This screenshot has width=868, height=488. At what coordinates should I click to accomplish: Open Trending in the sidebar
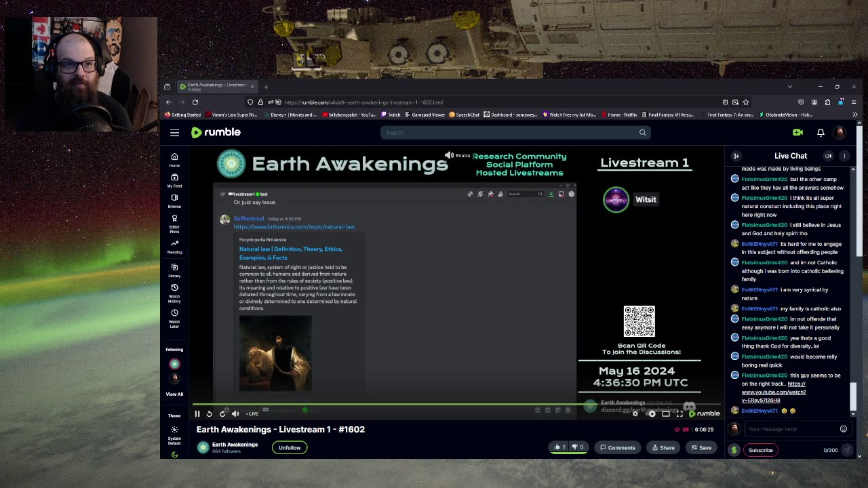pyautogui.click(x=174, y=247)
